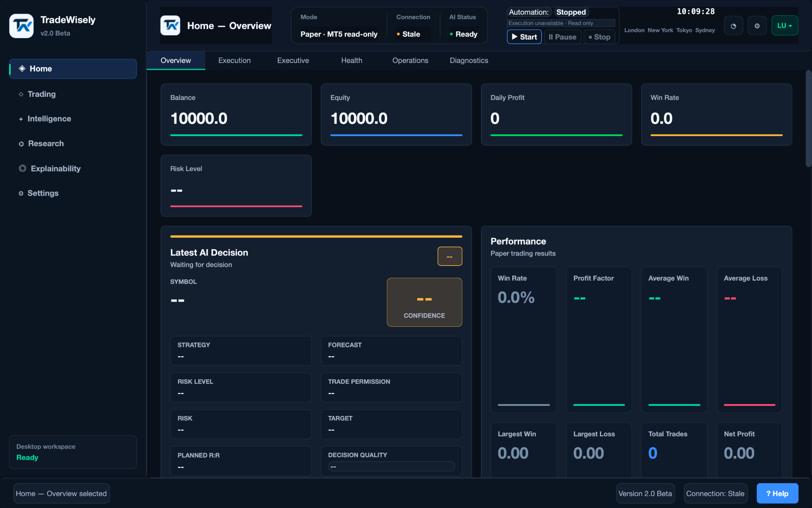Open the Intelligence sidebar section
Image resolution: width=812 pixels, height=508 pixels.
coord(73,119)
